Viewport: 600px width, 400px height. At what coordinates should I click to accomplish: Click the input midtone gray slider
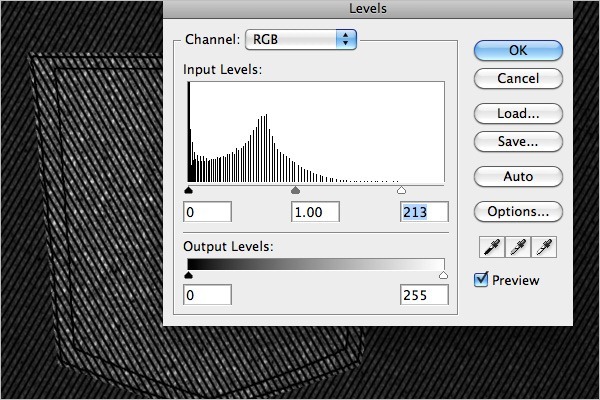coord(295,190)
